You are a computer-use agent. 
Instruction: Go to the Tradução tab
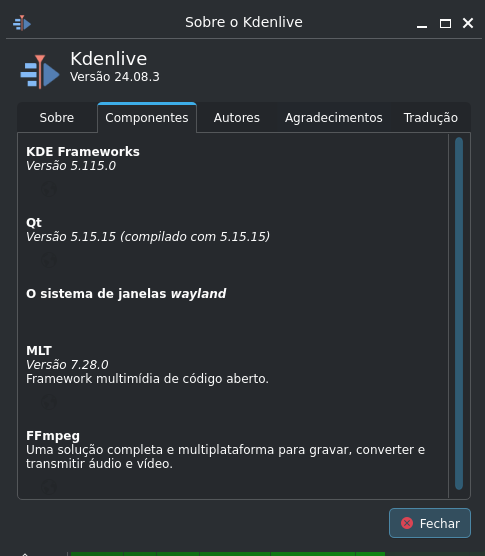[x=431, y=118]
